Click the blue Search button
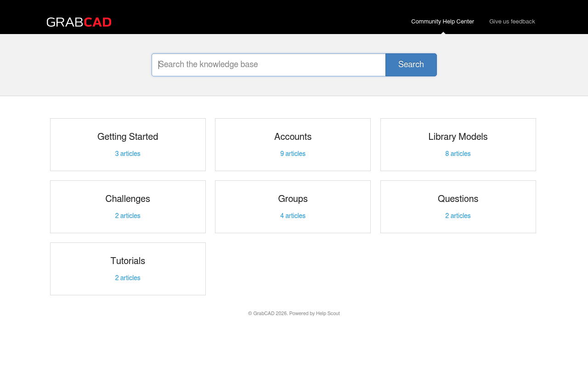 411,65
